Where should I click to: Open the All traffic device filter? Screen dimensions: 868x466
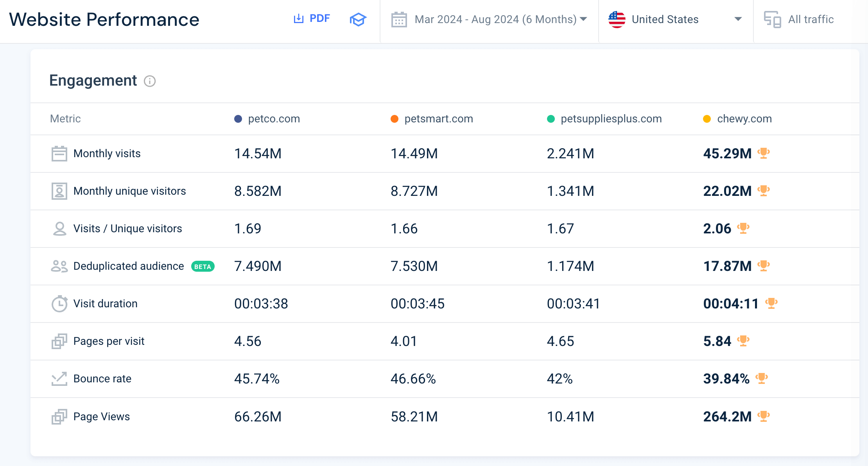(799, 19)
